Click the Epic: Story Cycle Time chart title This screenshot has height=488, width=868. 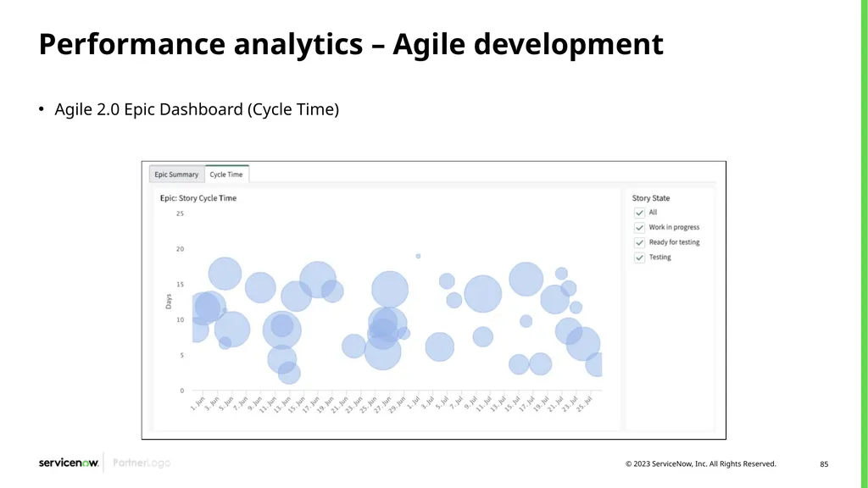(198, 198)
